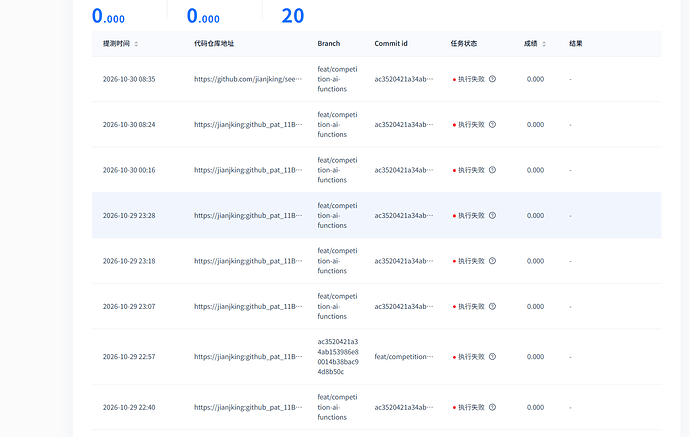Viewport: 690px width, 437px height.
Task: Sort by 成绩 using its sort arrows
Action: (x=544, y=44)
